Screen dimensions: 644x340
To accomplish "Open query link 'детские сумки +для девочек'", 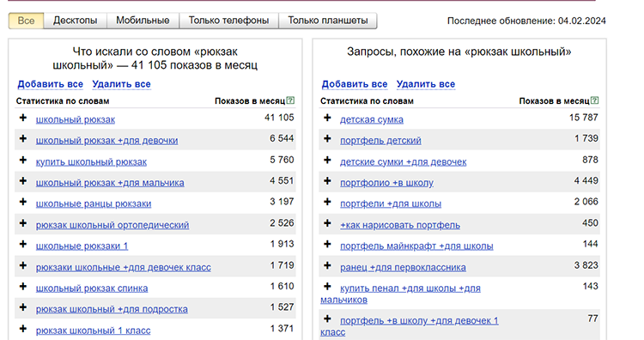I will (404, 161).
